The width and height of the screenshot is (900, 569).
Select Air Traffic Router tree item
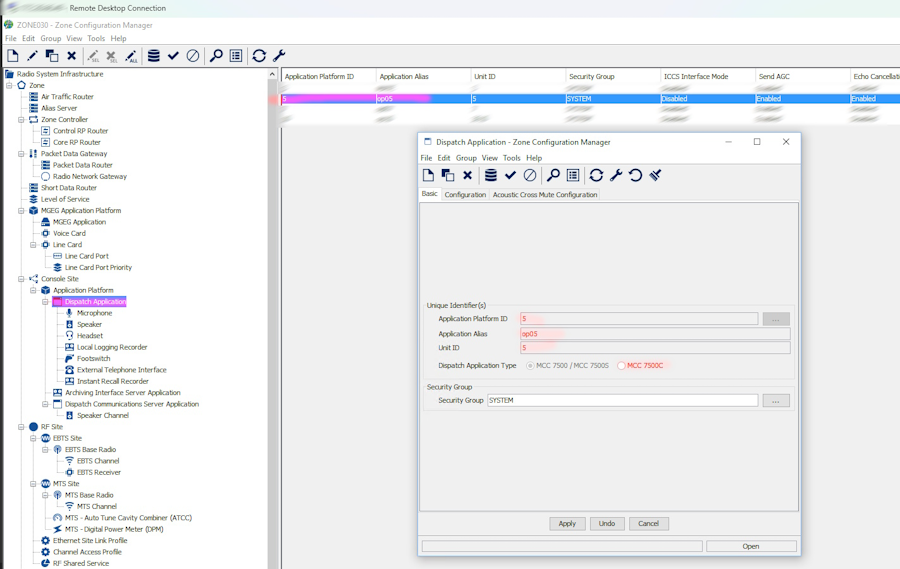point(67,96)
